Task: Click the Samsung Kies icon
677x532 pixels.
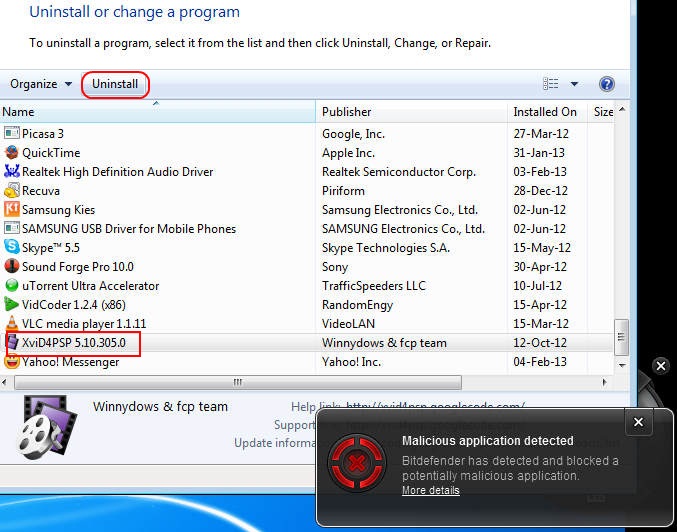Action: (x=12, y=209)
